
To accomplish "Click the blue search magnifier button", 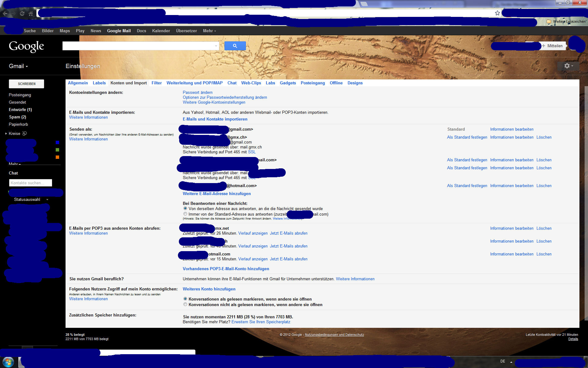I will (235, 46).
